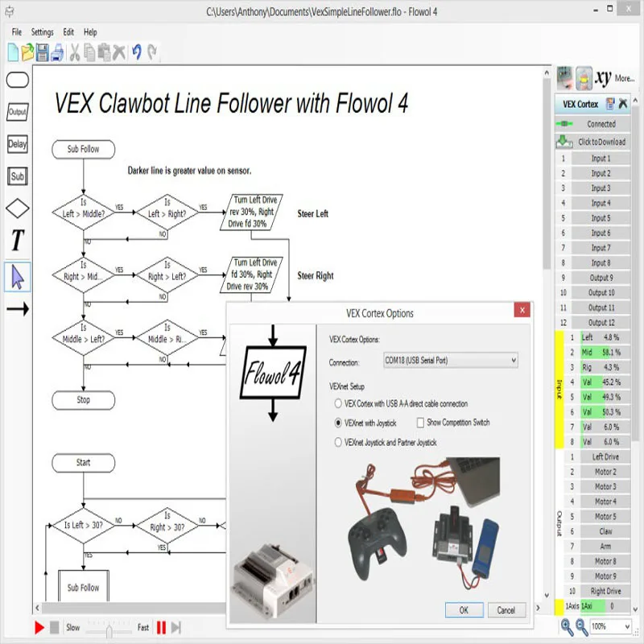Select the Sub Follow start shape
The image size is (644, 644).
click(84, 149)
